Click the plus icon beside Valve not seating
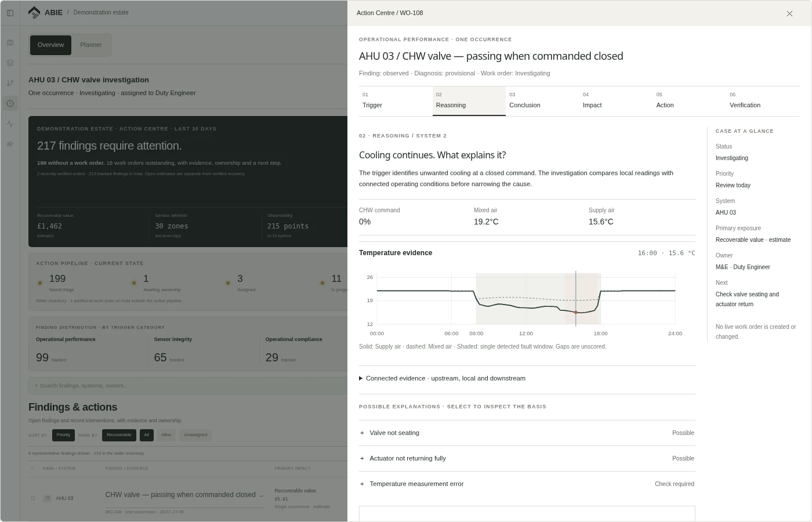This screenshot has height=522, width=812. click(362, 433)
